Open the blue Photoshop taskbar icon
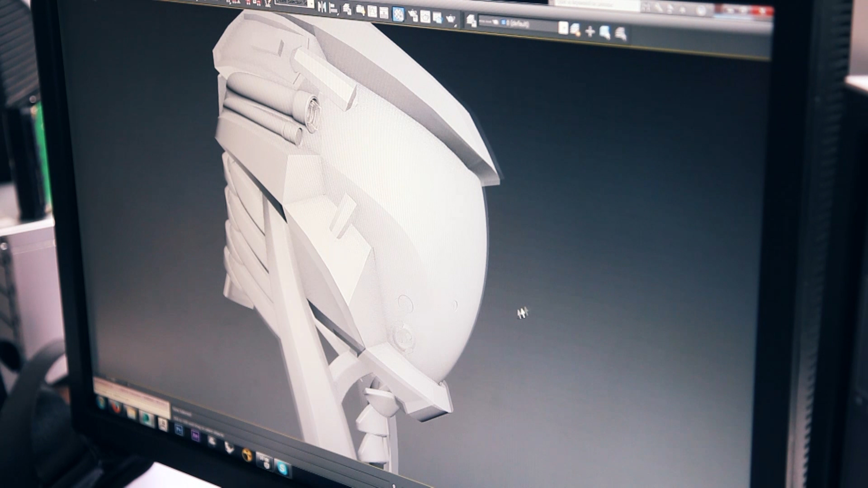 tap(179, 430)
